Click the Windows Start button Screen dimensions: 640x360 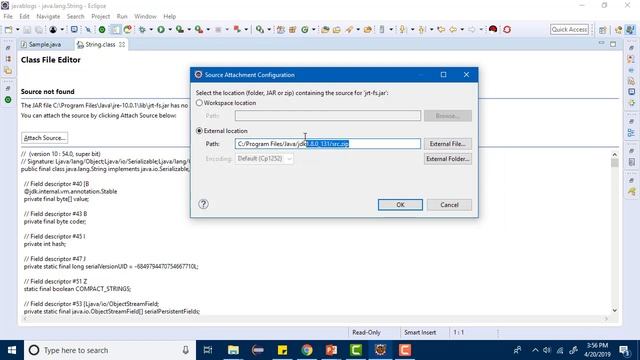[12, 350]
